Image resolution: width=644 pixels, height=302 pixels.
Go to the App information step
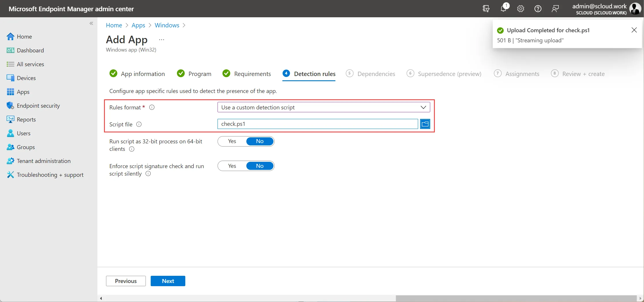pyautogui.click(x=137, y=74)
